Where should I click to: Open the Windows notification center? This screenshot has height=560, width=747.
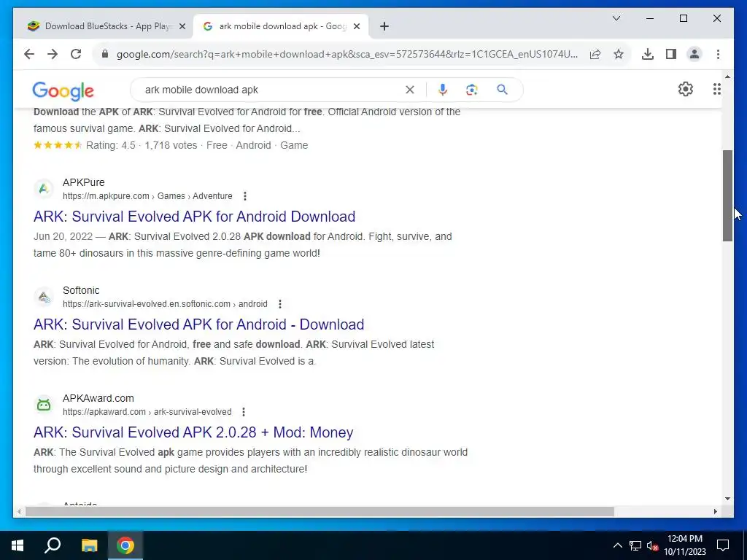click(x=723, y=545)
